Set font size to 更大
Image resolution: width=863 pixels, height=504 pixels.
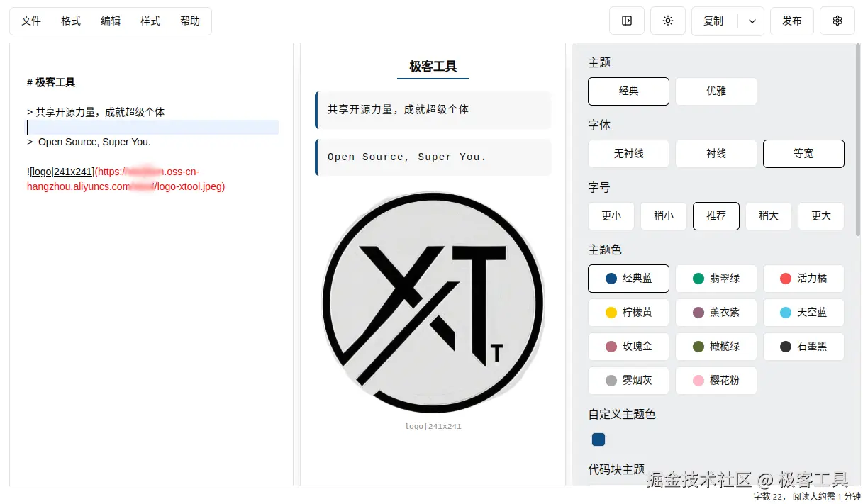[820, 216]
